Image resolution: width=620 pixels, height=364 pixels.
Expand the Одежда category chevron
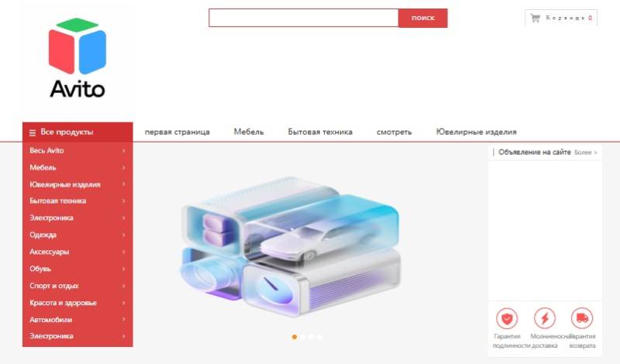coord(123,235)
